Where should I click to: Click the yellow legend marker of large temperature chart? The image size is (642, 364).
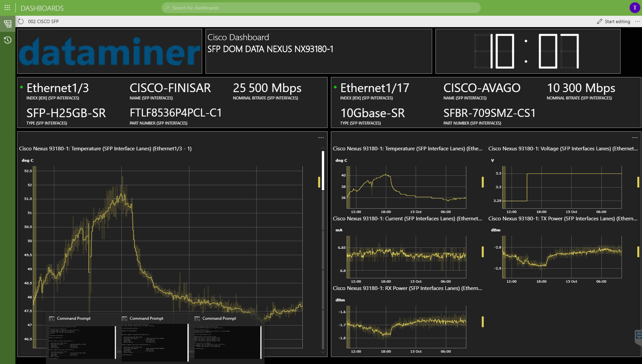pyautogui.click(x=319, y=182)
